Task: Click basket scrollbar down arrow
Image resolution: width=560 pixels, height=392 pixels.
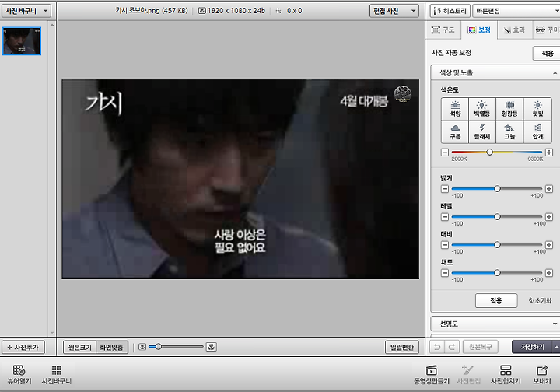Action: click(52, 332)
